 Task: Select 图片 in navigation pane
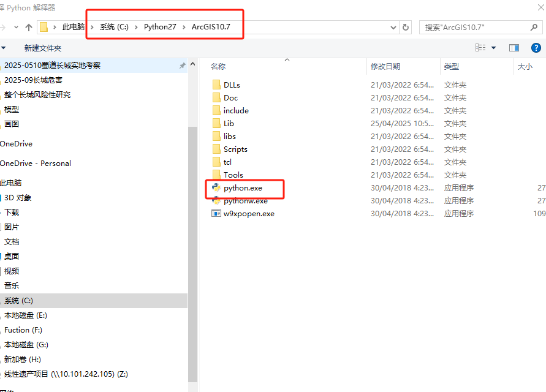(12, 227)
